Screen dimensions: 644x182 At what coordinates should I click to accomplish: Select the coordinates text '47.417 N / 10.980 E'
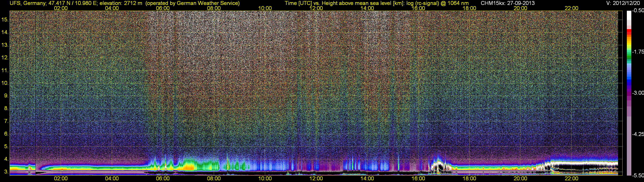point(73,3)
